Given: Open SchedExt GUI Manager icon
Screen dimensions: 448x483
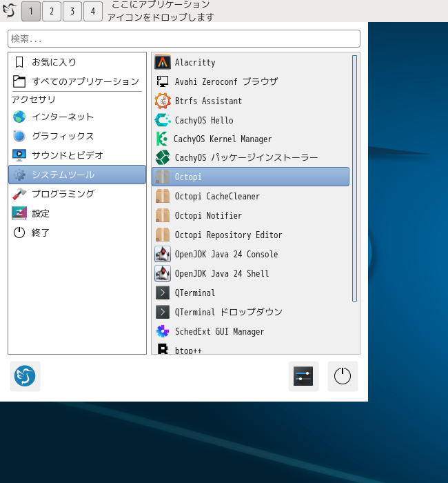Looking at the screenshot, I should (163, 331).
